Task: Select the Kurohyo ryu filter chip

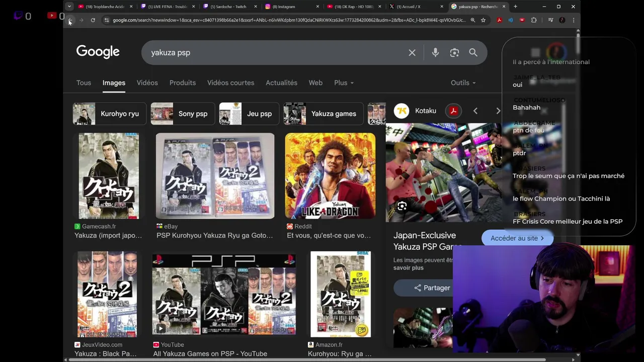Action: click(x=109, y=114)
